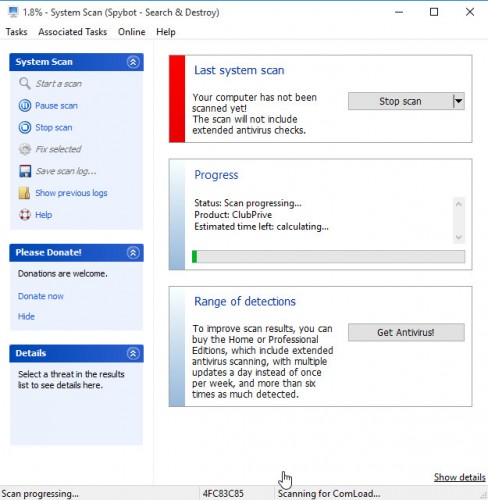This screenshot has height=500, width=488.
Task: Click the Progress box scroll up arrow
Action: 459,204
